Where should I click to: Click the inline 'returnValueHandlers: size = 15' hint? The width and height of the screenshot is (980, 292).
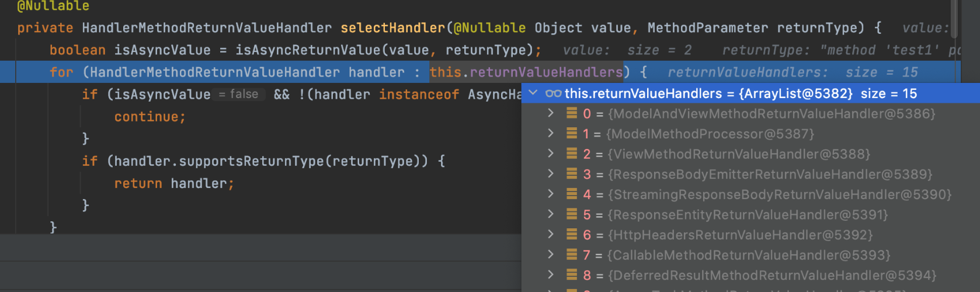[x=793, y=72]
